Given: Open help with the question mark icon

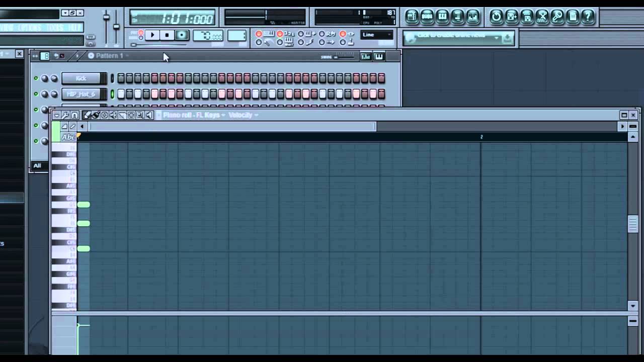Looking at the screenshot, I should 588,17.
